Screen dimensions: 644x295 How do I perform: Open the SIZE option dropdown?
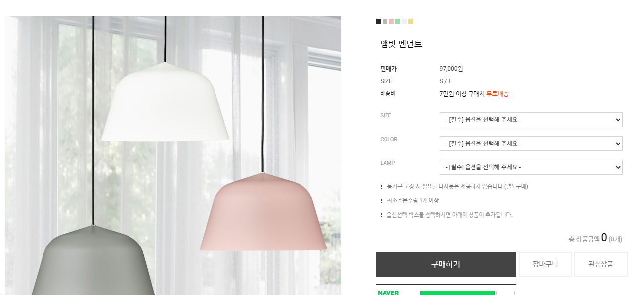(x=531, y=120)
